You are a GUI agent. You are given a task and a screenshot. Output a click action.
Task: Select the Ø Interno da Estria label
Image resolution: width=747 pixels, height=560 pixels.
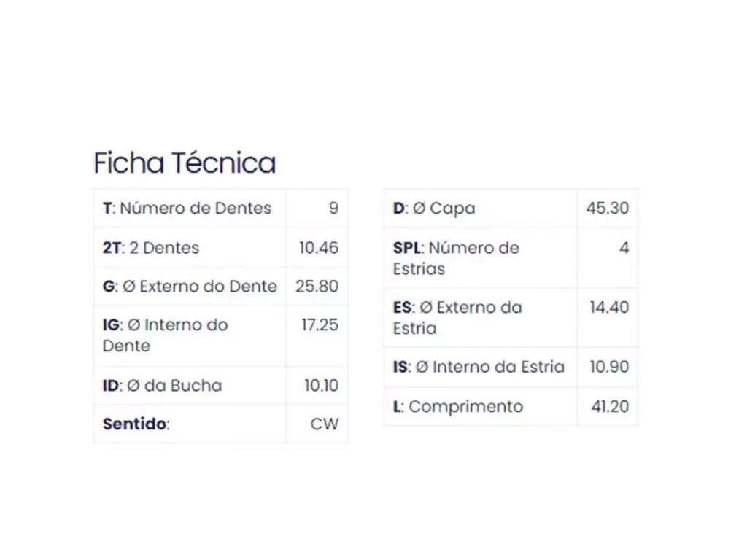pos(479,367)
